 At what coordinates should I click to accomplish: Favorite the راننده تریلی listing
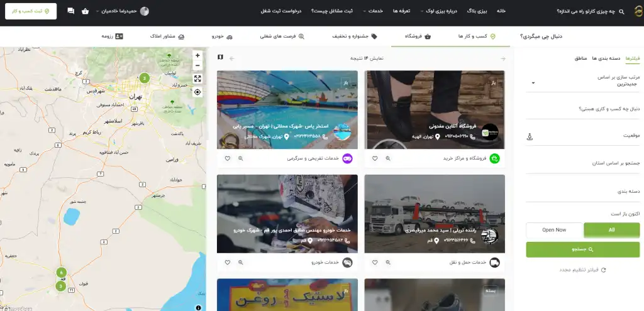click(x=375, y=262)
